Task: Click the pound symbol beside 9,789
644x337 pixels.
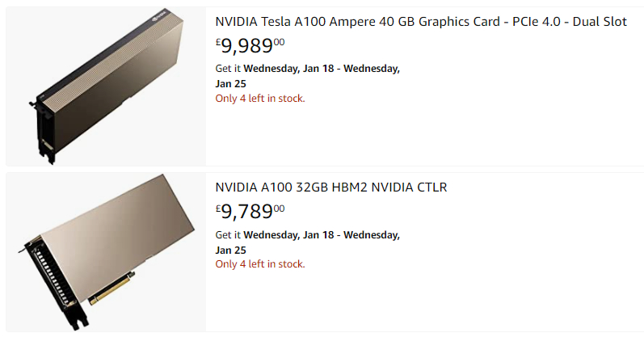Action: point(218,209)
